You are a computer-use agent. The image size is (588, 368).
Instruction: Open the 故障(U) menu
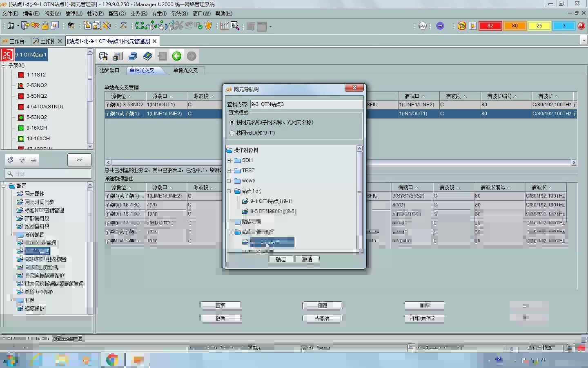pyautogui.click(x=74, y=13)
